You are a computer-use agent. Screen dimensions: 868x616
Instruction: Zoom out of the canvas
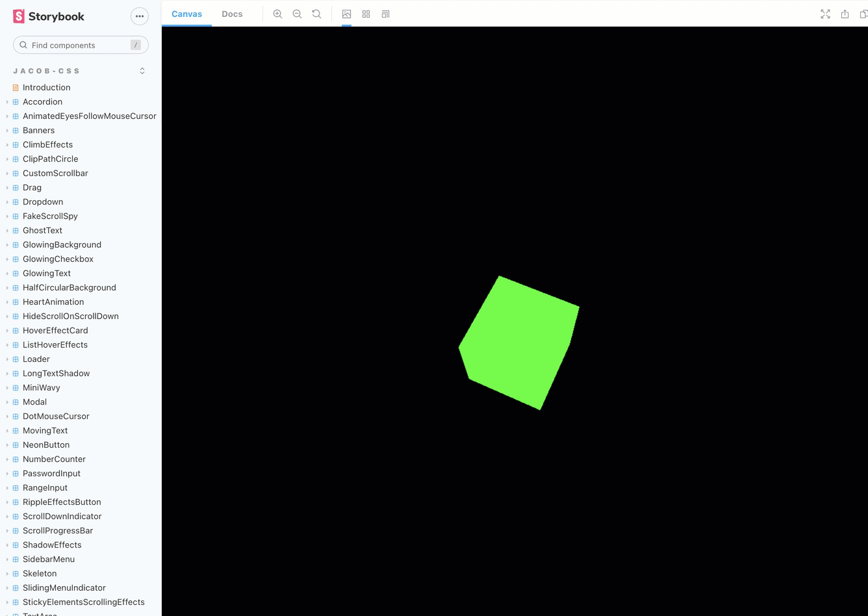point(297,14)
